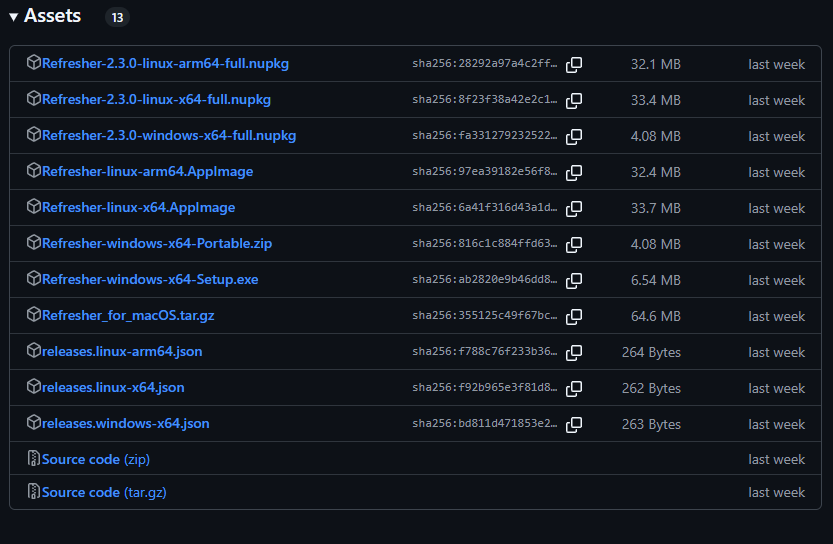Click the 64.6 MB file size
The image size is (833, 544).
(656, 316)
